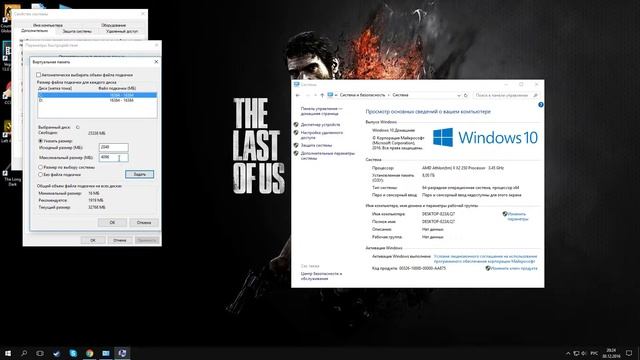The height and width of the screenshot is (360, 640).
Task: Open 'Диспетчер устройств' link
Action: pos(320,124)
